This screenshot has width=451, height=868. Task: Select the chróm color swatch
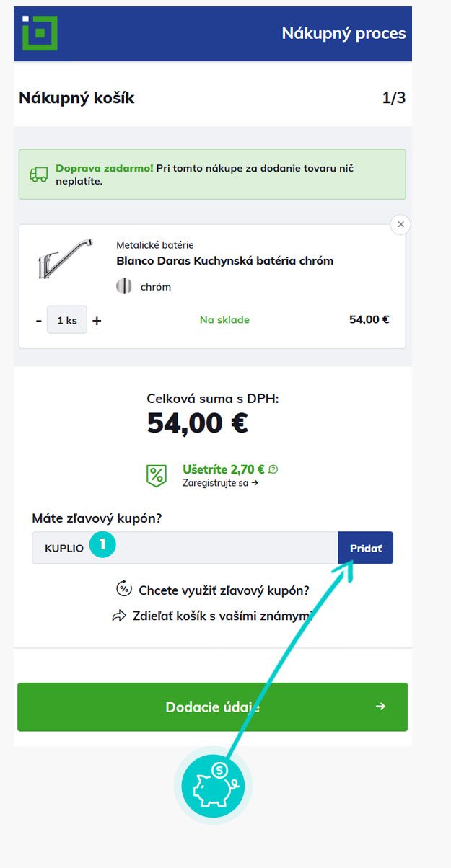click(x=124, y=286)
